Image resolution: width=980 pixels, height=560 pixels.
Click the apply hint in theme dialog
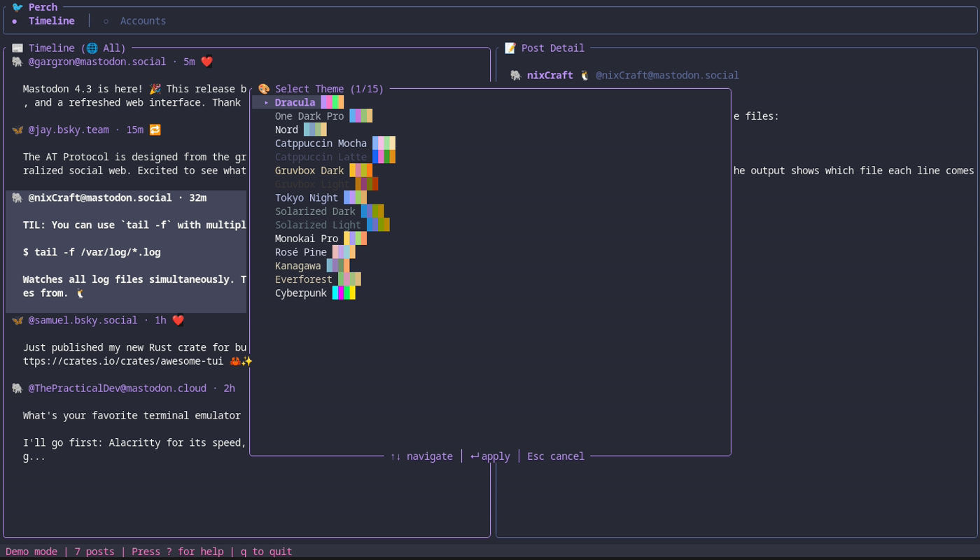(490, 456)
